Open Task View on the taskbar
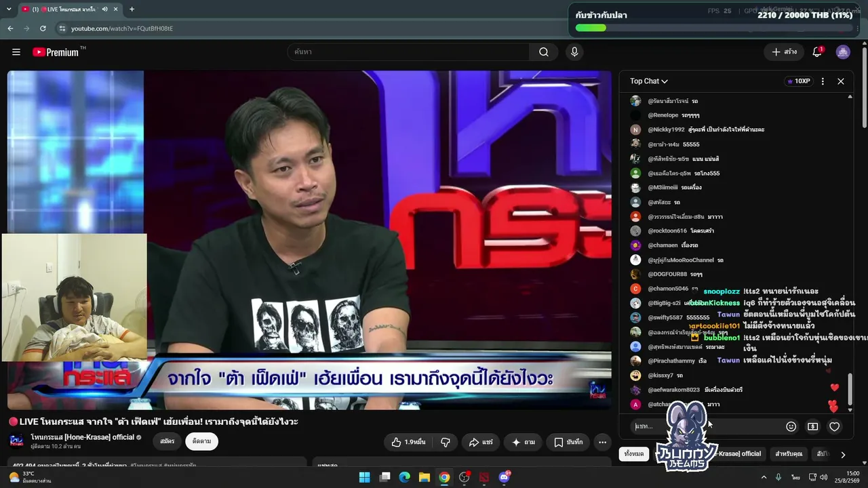The image size is (868, 488). click(x=384, y=477)
